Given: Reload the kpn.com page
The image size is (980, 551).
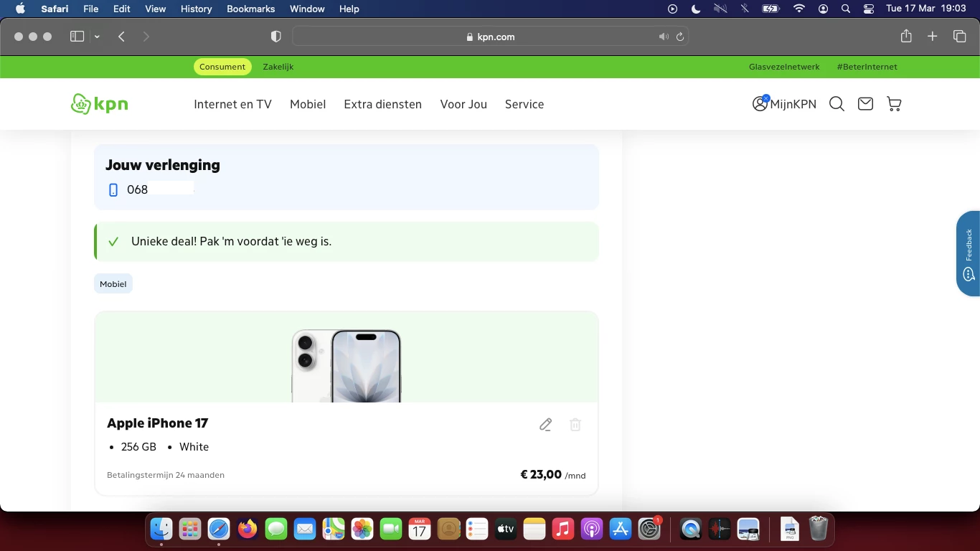Looking at the screenshot, I should pyautogui.click(x=680, y=37).
